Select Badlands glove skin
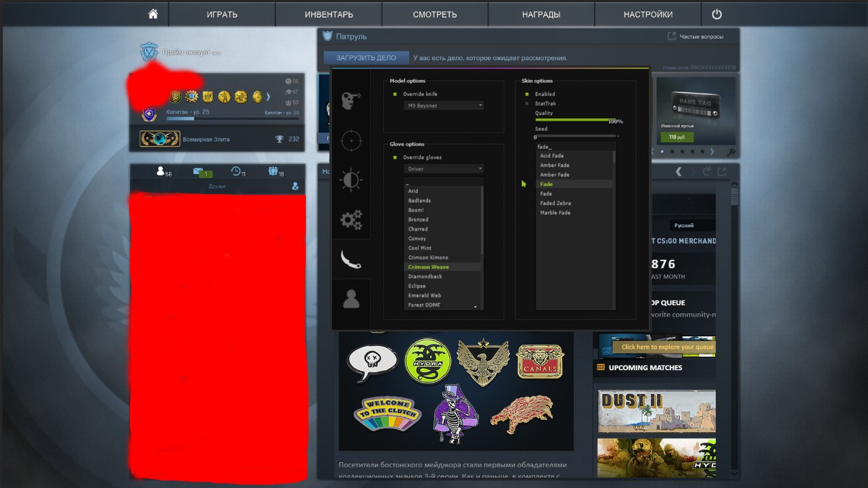 click(442, 201)
